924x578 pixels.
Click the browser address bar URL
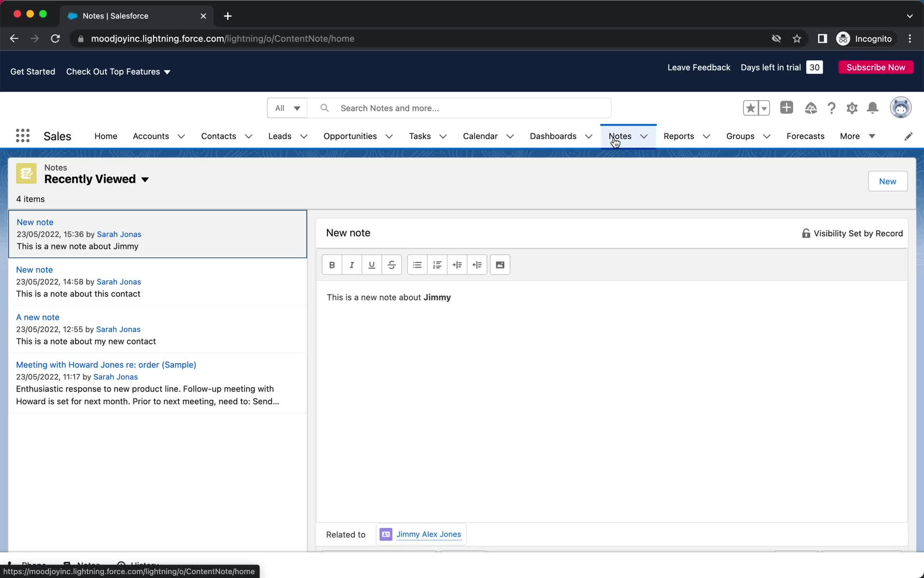click(x=222, y=39)
